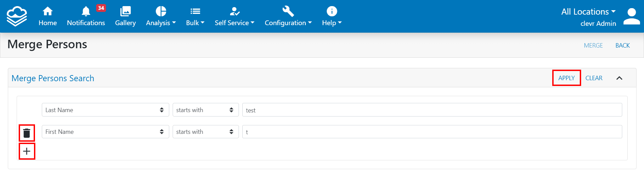
Task: Click the BACK button
Action: 623,46
